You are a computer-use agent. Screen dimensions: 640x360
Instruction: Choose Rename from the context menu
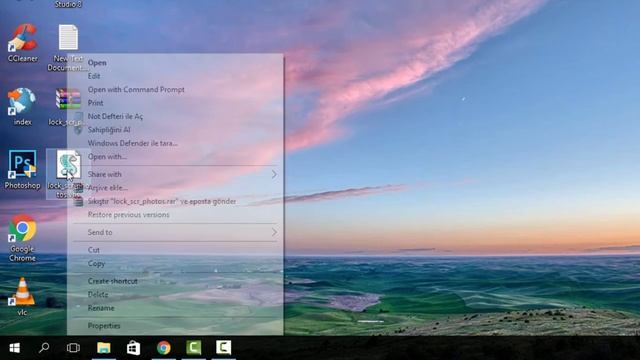101,308
